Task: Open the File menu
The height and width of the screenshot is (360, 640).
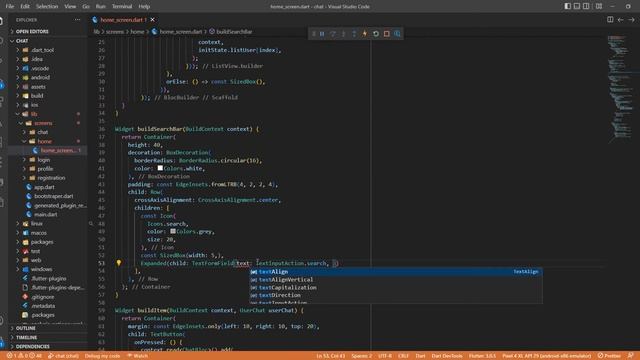Action: coord(10,6)
